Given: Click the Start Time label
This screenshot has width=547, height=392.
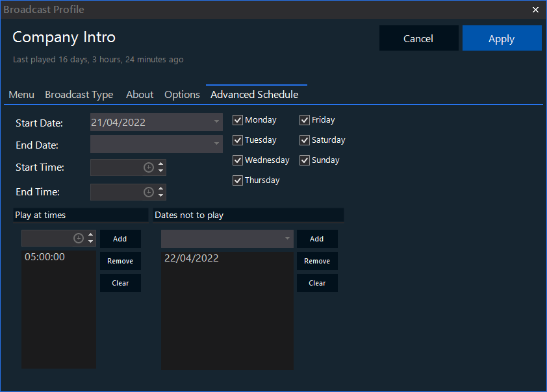Looking at the screenshot, I should (40, 167).
